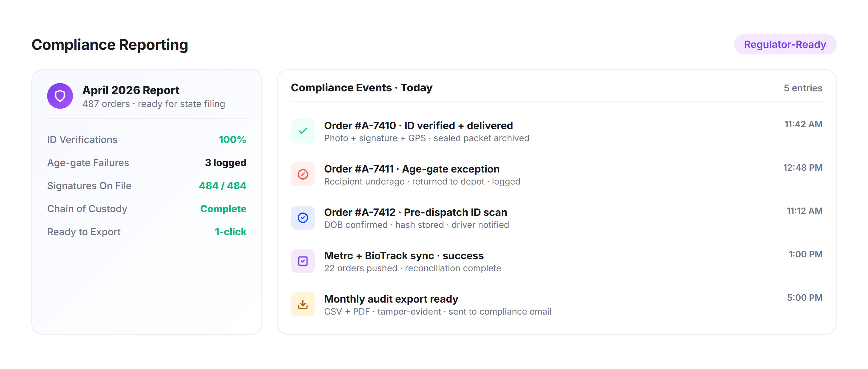
Task: Click the '3 logged' value
Action: tap(225, 163)
